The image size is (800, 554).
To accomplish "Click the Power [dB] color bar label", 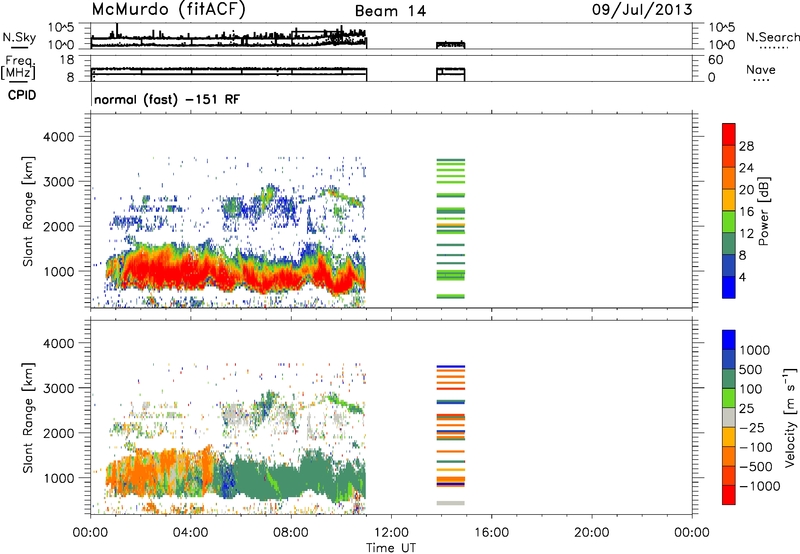I will [763, 211].
